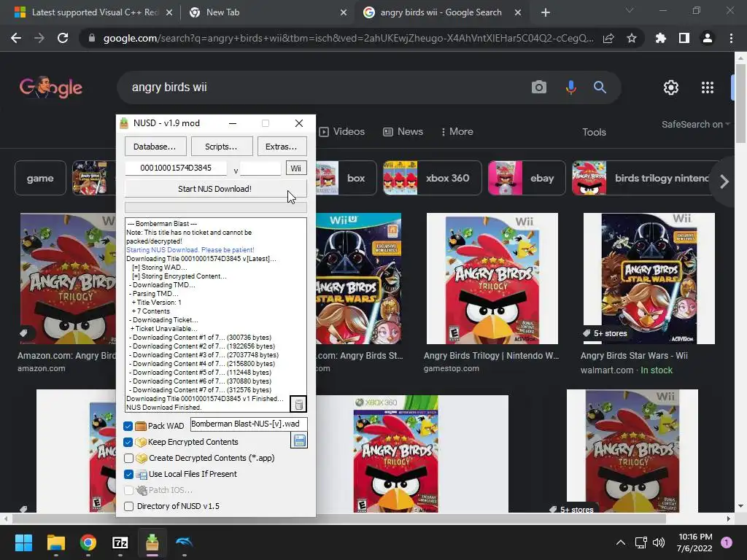The width and height of the screenshot is (747, 560).
Task: Open the taskbar clock and date
Action: pos(694,542)
